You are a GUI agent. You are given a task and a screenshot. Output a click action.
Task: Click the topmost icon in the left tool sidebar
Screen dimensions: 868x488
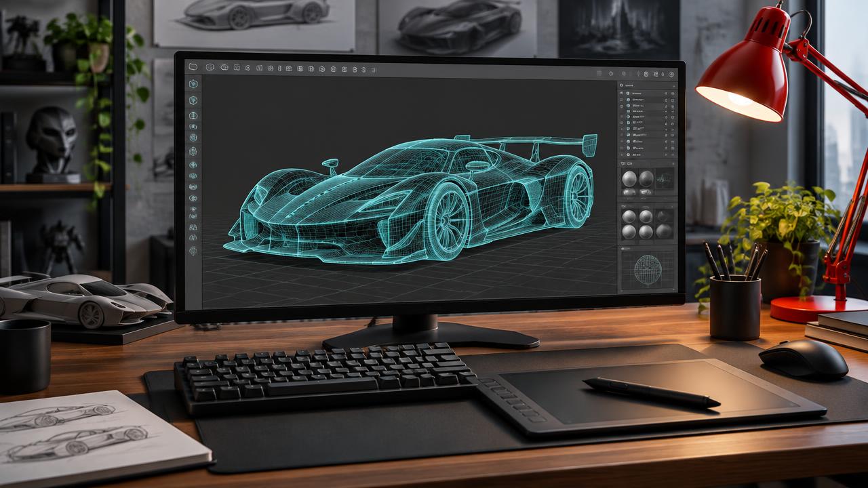193,84
